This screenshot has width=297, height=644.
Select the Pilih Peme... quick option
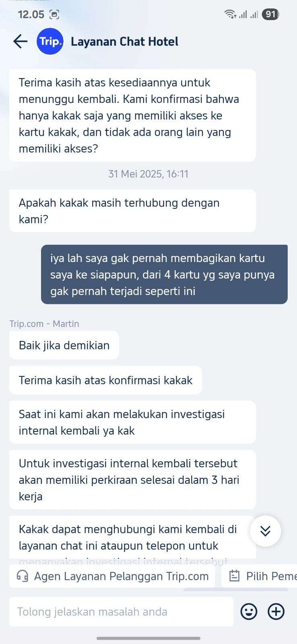[259, 576]
